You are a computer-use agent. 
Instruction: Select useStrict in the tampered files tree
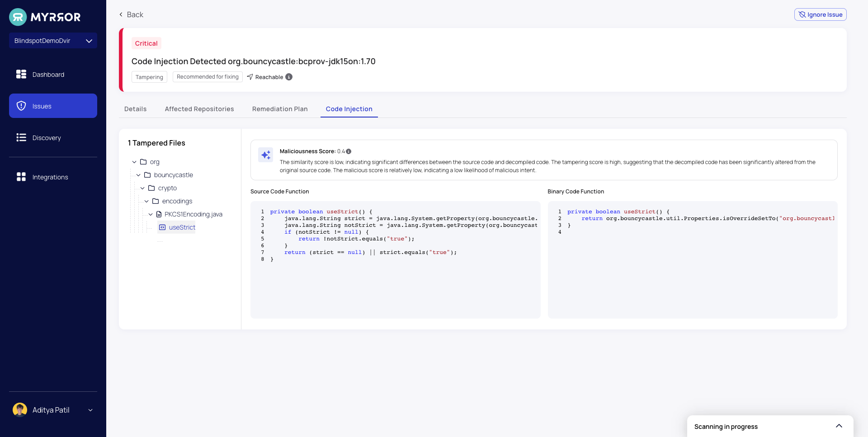pyautogui.click(x=177, y=227)
